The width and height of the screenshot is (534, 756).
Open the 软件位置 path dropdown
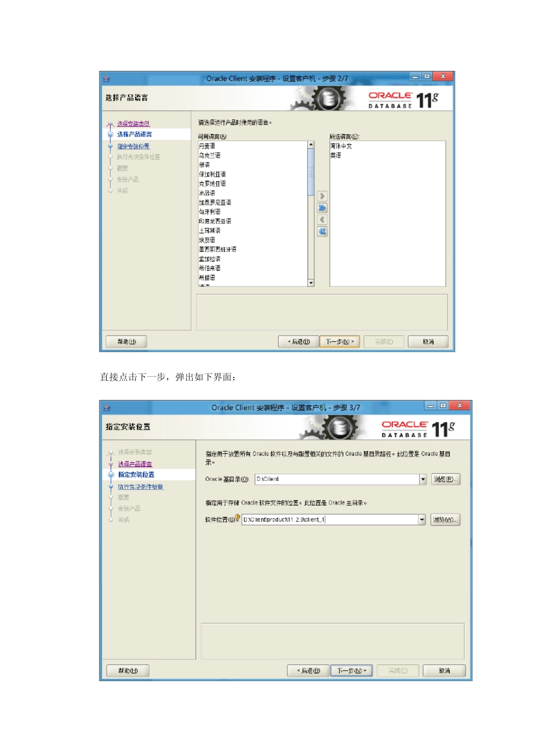coord(422,520)
